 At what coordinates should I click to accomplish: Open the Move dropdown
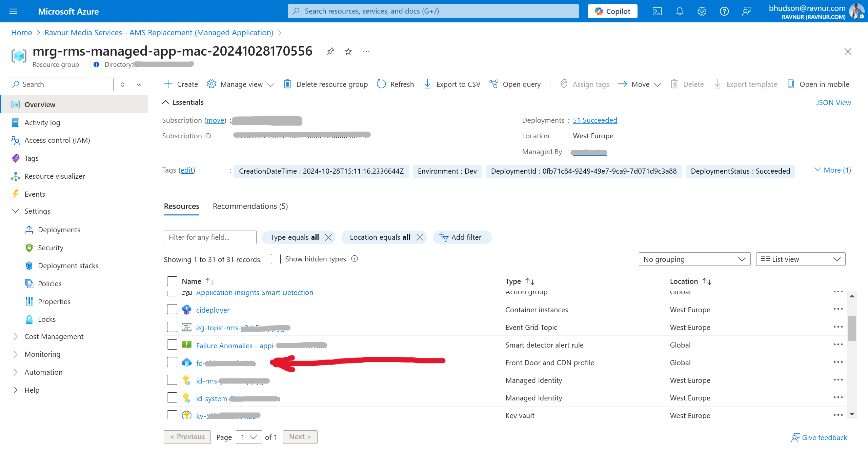point(639,84)
